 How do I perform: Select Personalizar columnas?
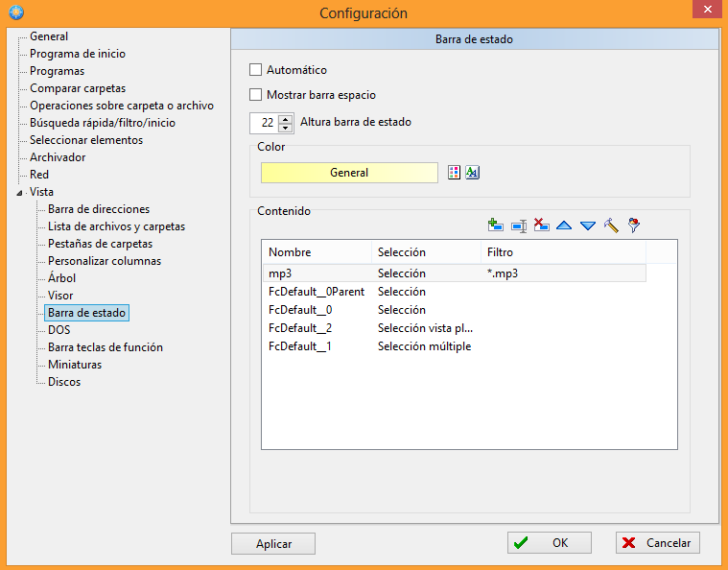pyautogui.click(x=105, y=261)
